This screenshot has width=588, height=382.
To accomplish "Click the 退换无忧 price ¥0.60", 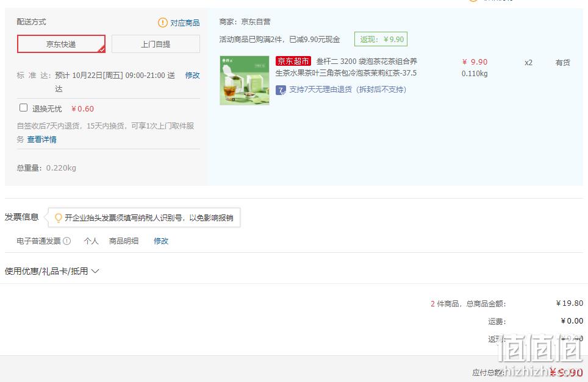I will click(x=82, y=108).
